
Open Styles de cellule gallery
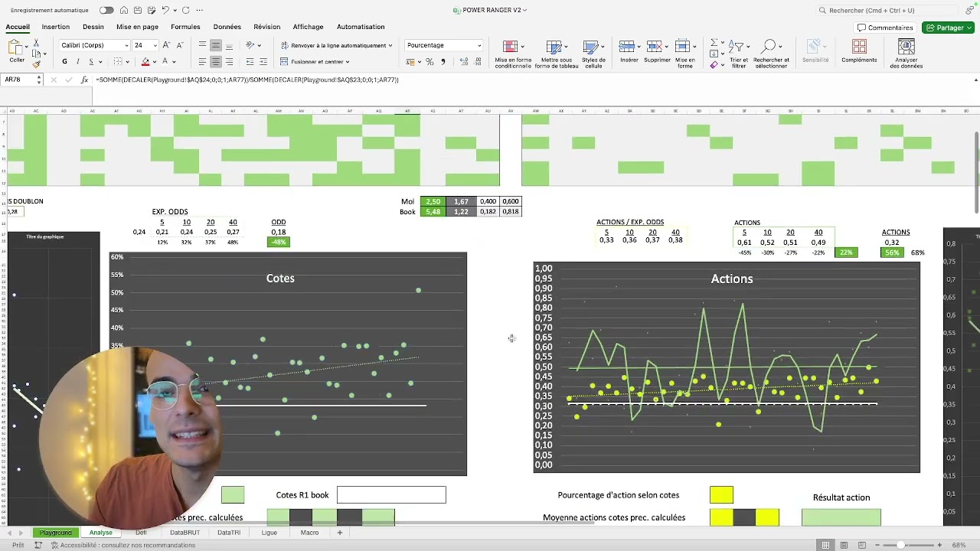tap(593, 53)
